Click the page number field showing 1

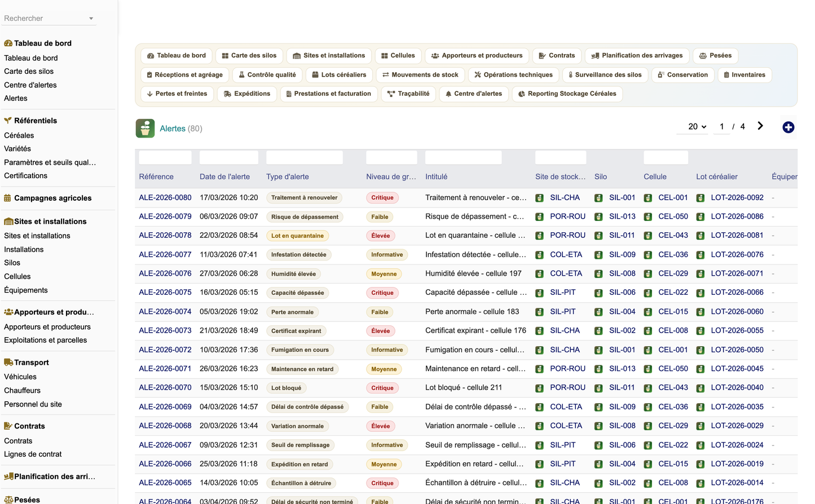coord(722,127)
